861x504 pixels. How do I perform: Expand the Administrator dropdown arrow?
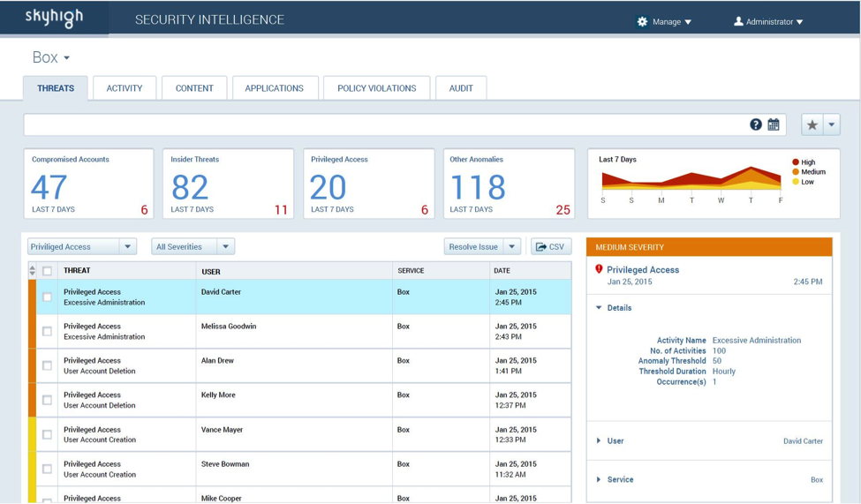coord(799,22)
